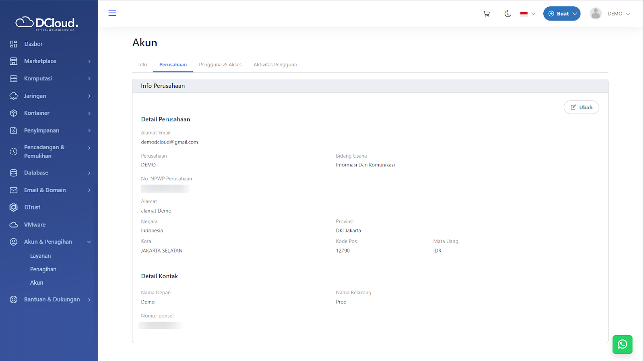Switch to the Info tab

[142, 65]
